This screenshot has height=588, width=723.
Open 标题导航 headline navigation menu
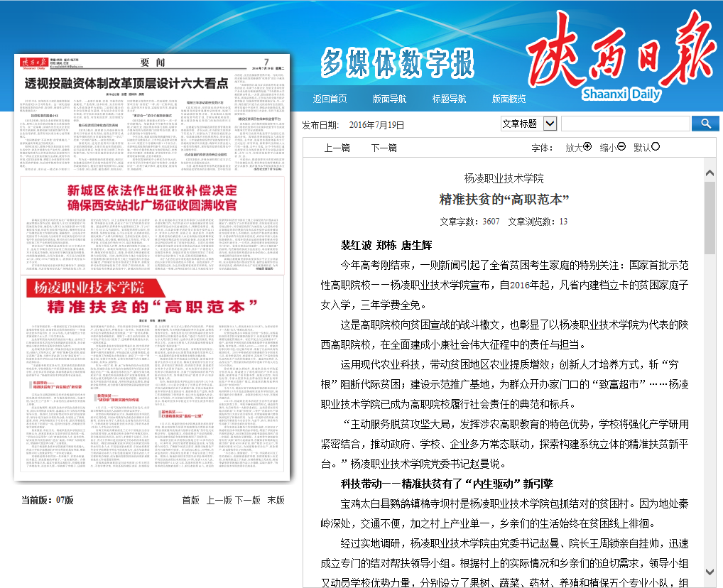(x=450, y=99)
